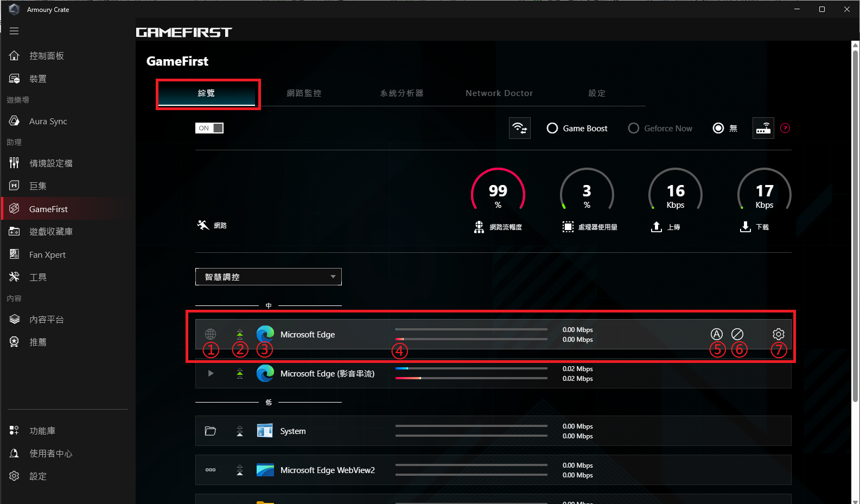The height and width of the screenshot is (504, 860).
Task: Click the Wi-Fi switching icon button
Action: [x=520, y=128]
